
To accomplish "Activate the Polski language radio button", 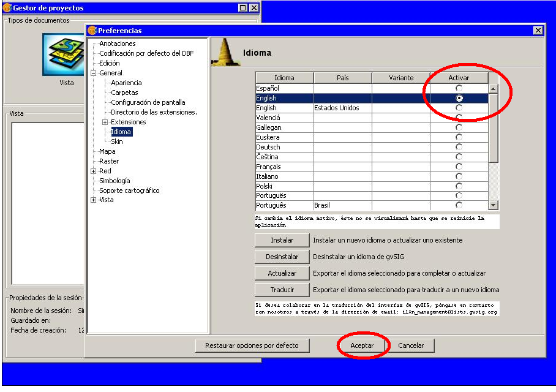I will pos(459,186).
